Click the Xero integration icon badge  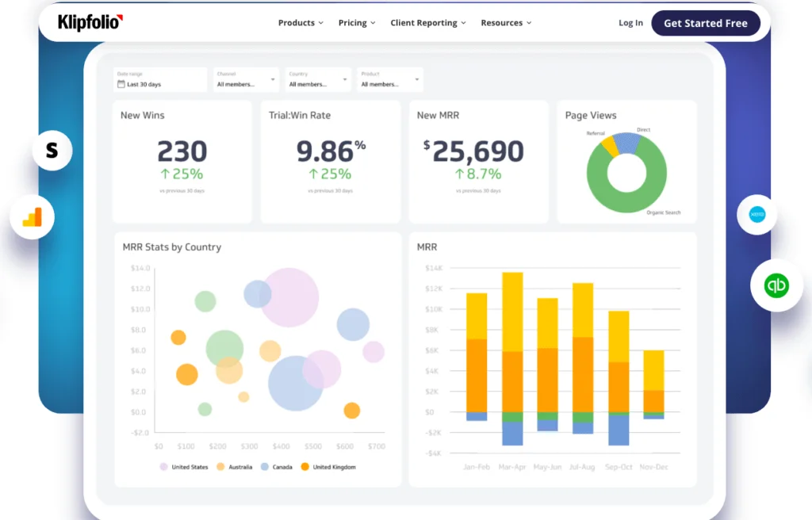pos(757,215)
